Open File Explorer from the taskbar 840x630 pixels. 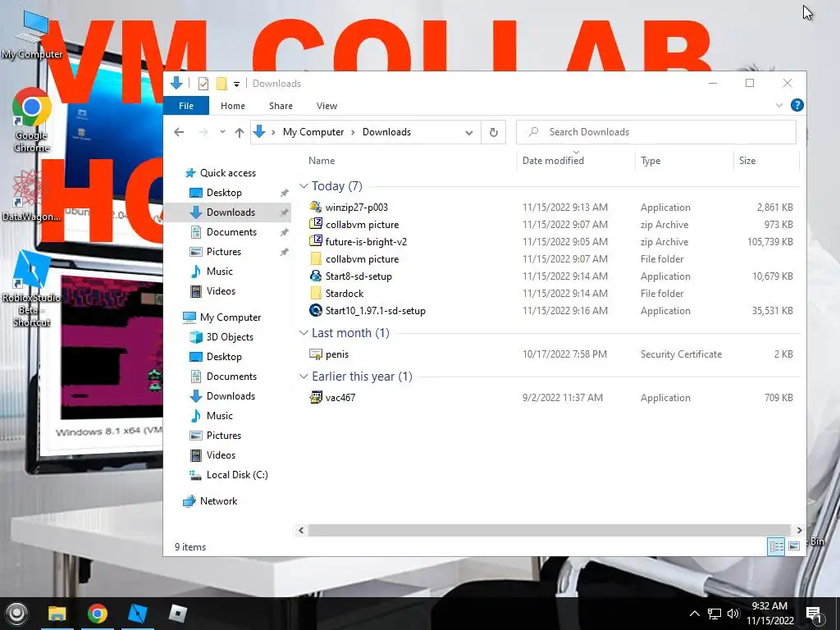[57, 614]
